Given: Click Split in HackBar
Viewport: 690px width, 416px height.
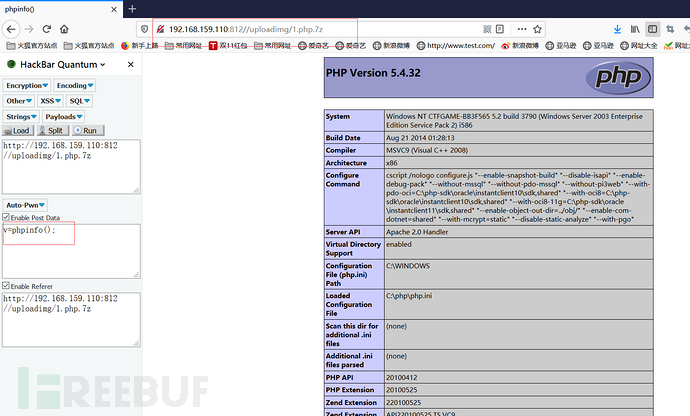Looking at the screenshot, I should point(51,130).
